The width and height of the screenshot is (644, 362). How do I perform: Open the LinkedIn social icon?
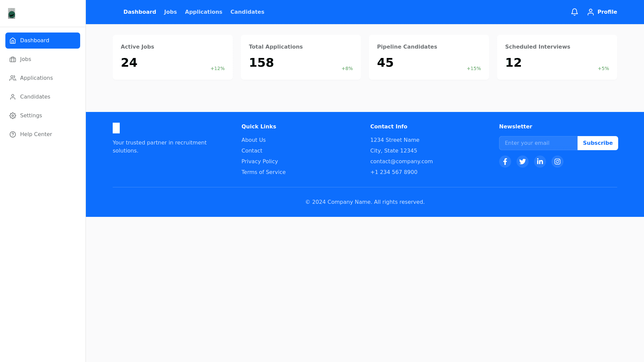[540, 162]
